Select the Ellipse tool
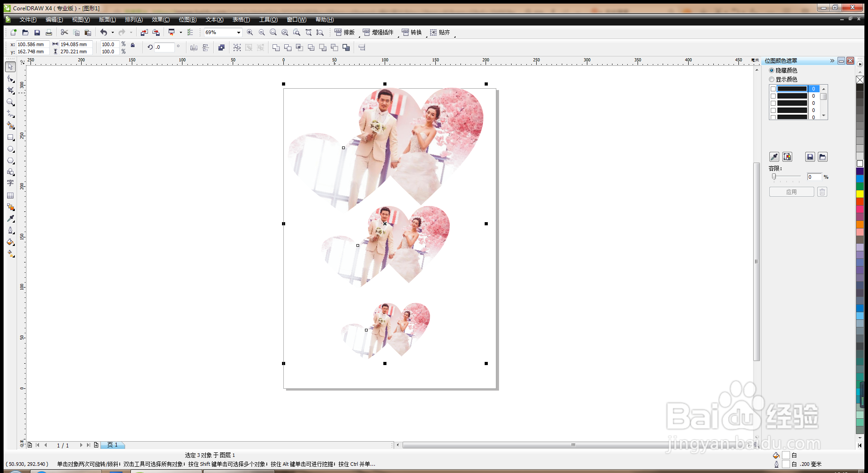Screen dimensions: 868x473 (10, 149)
